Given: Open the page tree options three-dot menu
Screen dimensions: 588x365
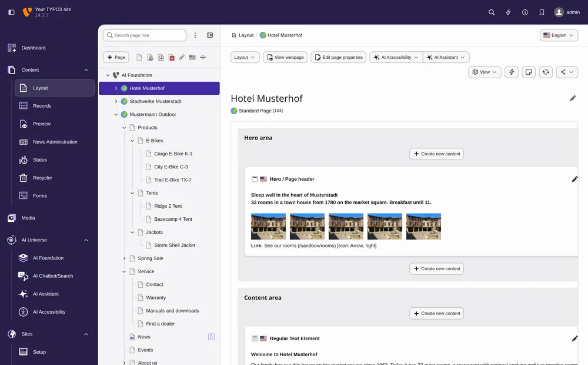Looking at the screenshot, I should click(x=195, y=35).
